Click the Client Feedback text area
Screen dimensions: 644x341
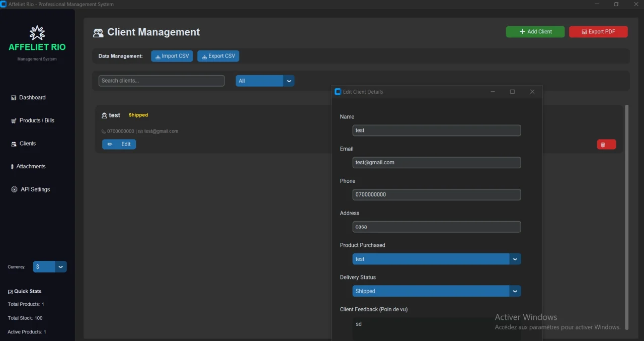pyautogui.click(x=437, y=328)
